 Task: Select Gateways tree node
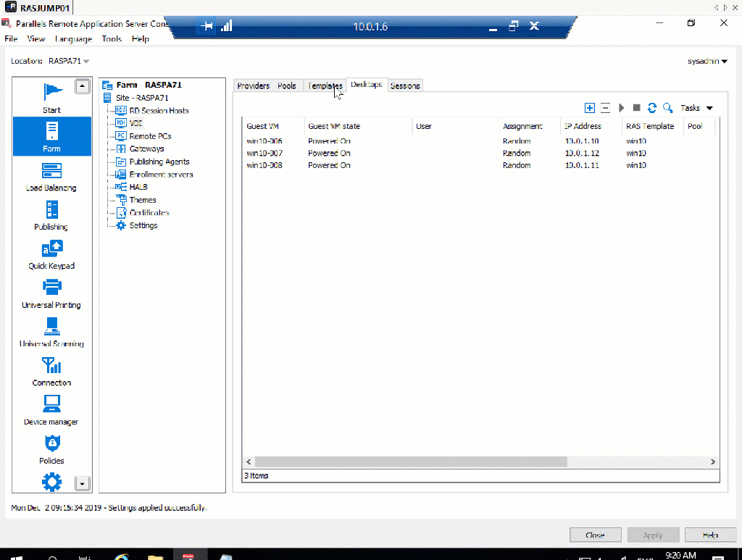(146, 149)
